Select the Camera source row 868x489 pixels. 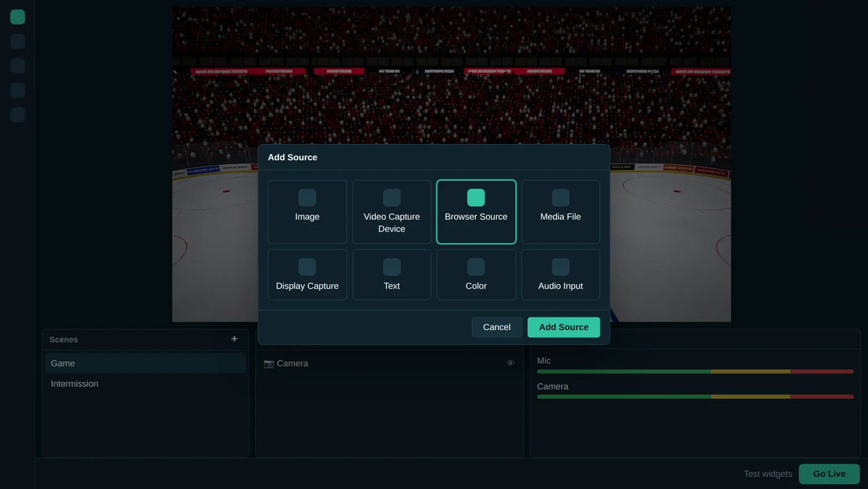pos(389,363)
